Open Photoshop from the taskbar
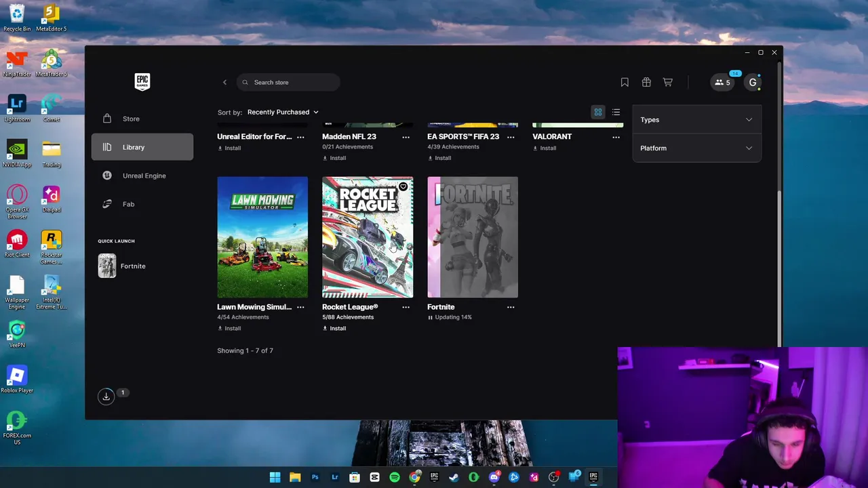Viewport: 868px width, 488px height. 315,477
